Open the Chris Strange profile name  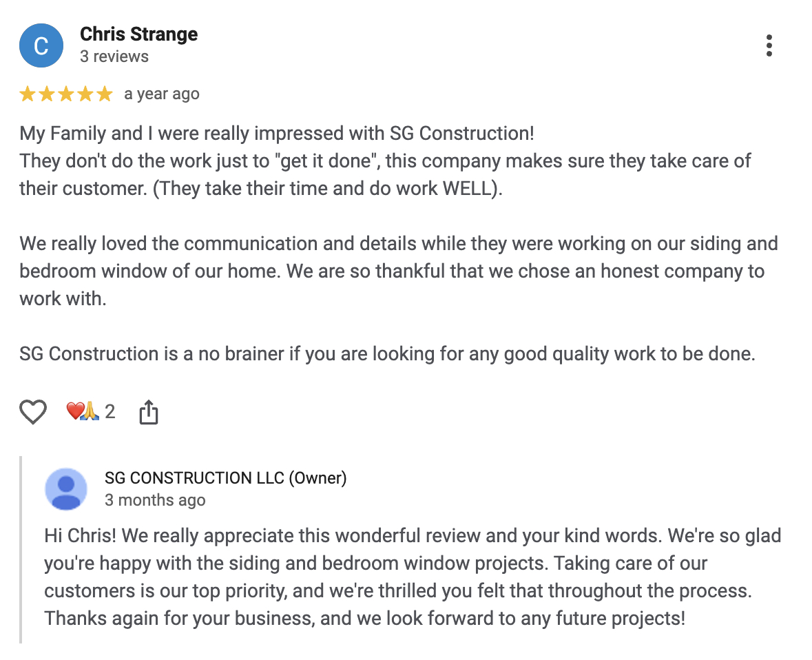point(138,34)
